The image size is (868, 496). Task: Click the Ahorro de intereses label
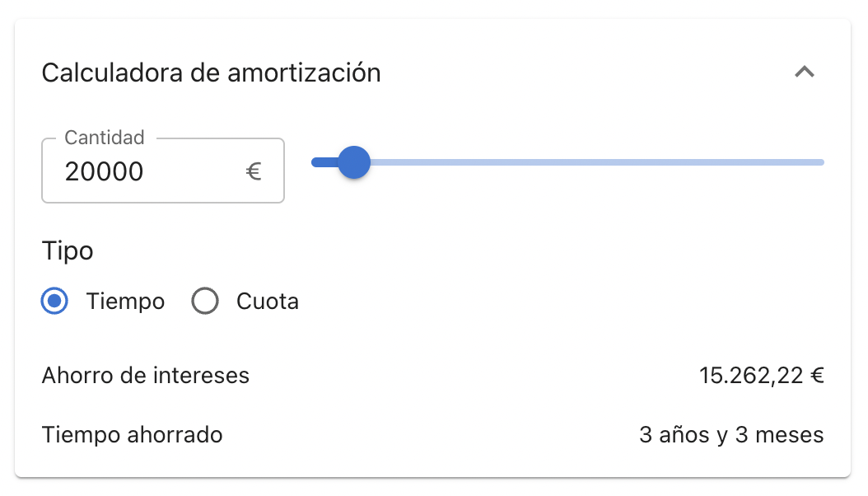tap(145, 375)
